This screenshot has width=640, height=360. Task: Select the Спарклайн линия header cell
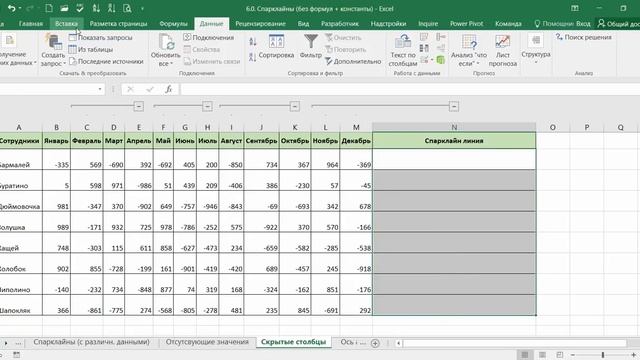(x=454, y=140)
